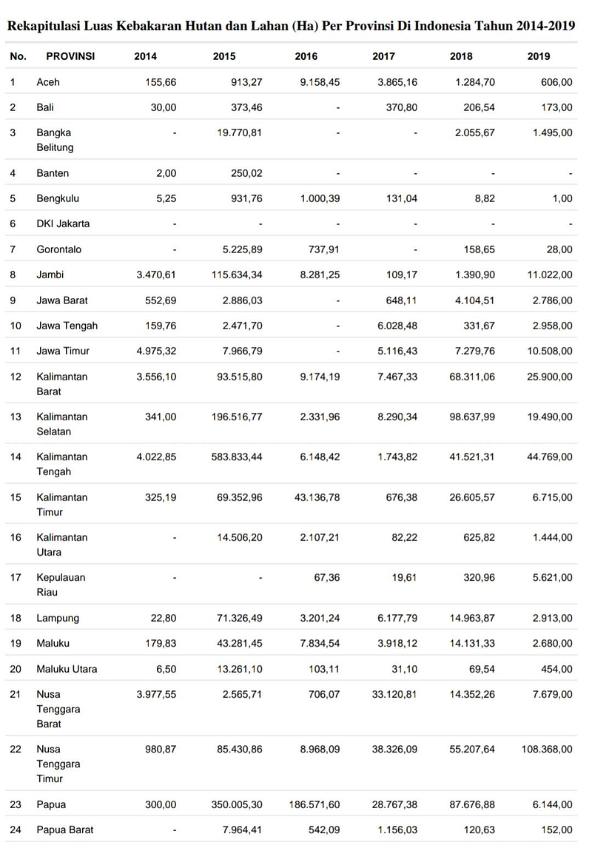This screenshot has height=868, width=592.
Task: Click the 2014 column header
Action: tap(145, 56)
